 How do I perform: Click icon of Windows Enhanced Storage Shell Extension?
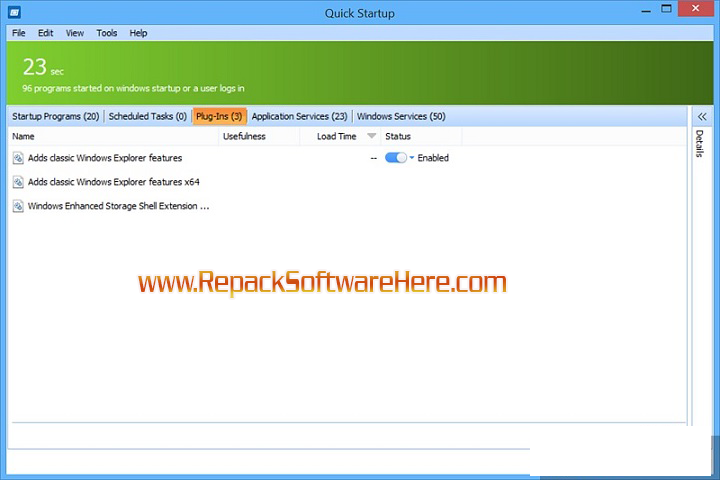click(18, 206)
